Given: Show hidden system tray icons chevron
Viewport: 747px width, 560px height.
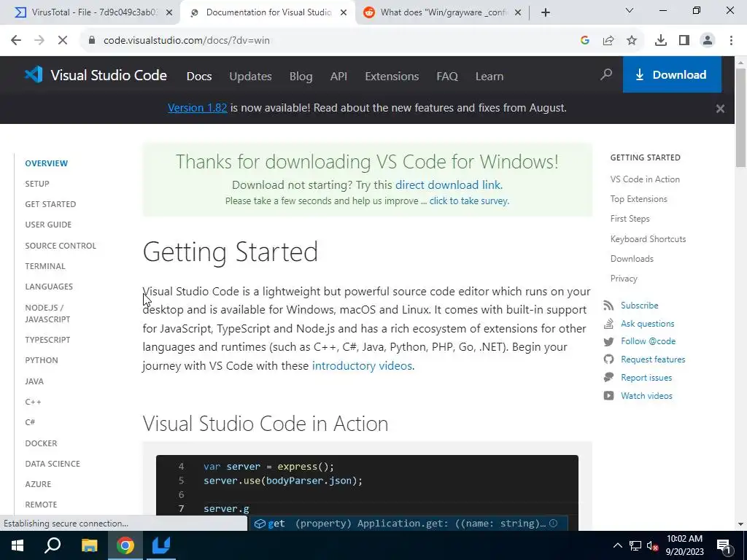Looking at the screenshot, I should [x=617, y=545].
